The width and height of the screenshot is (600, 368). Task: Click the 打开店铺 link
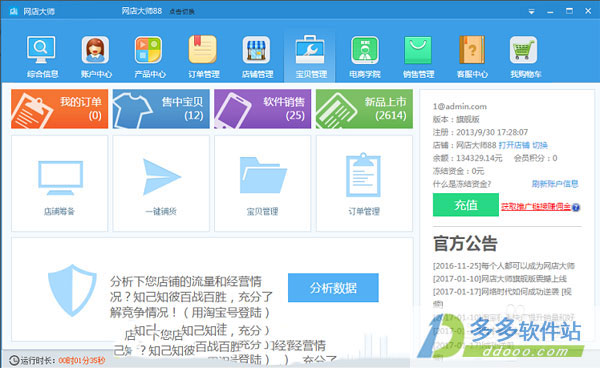click(x=514, y=145)
